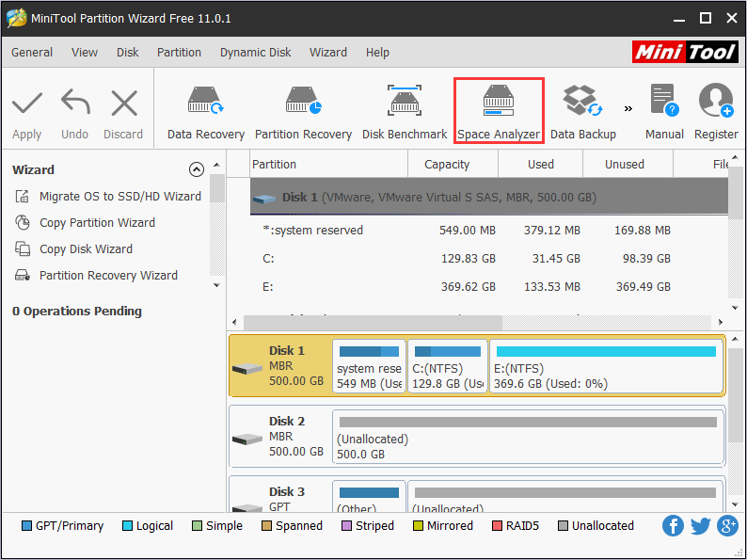The image size is (747, 560).
Task: Select Disk 3 (Other) partition block
Action: pos(369,497)
